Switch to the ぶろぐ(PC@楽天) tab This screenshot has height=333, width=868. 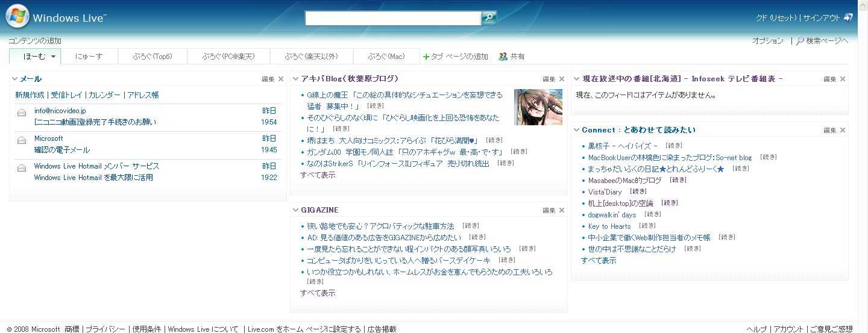point(228,57)
